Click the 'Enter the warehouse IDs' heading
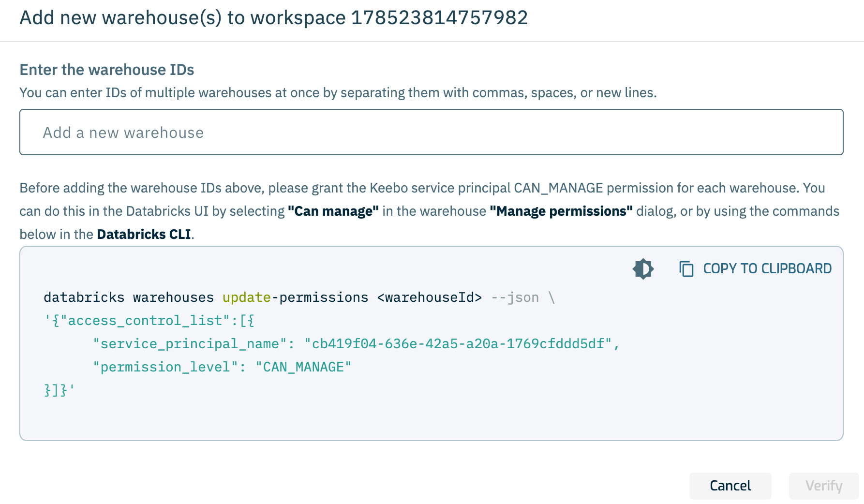Viewport: 864px width, 504px height. coord(107,70)
